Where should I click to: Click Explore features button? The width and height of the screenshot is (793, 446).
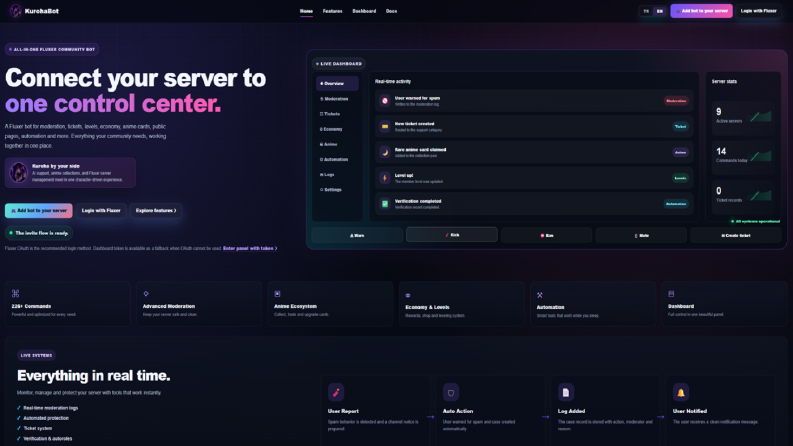[156, 210]
